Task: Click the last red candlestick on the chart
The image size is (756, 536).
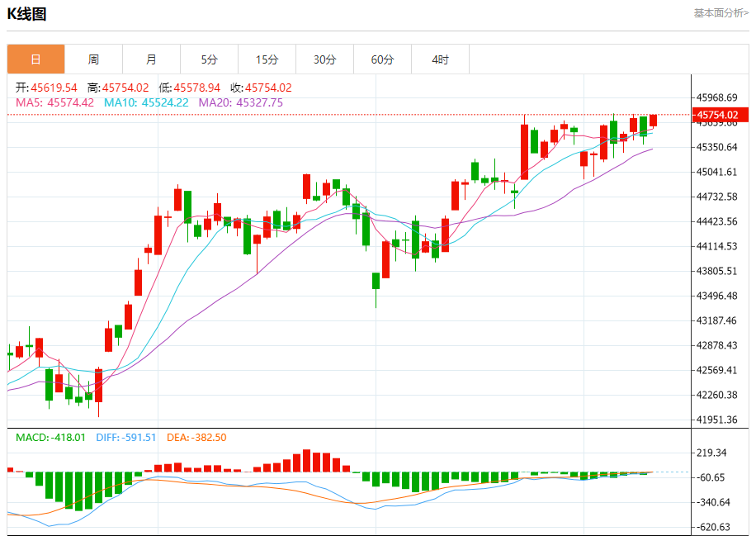Action: [x=654, y=121]
